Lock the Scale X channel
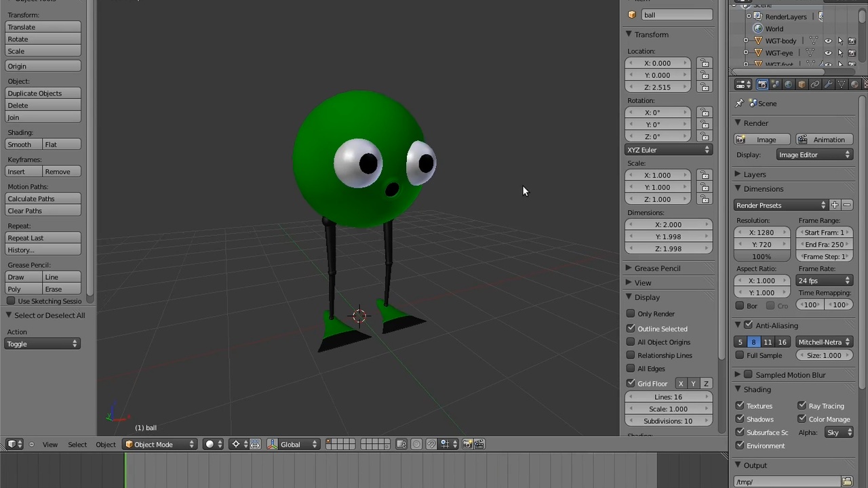 click(705, 175)
